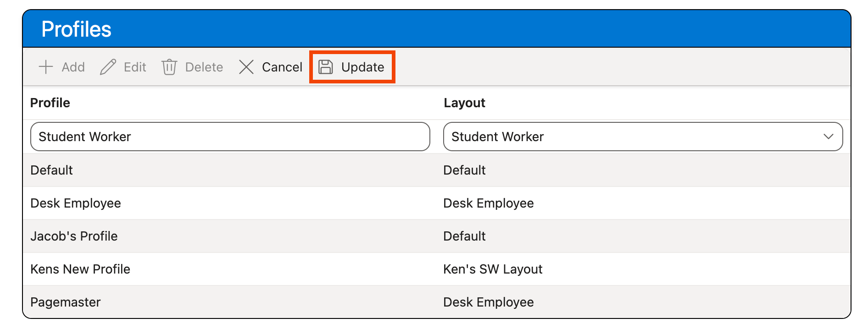Select the Jacob's Profile row
The height and width of the screenshot is (329, 868).
coord(74,236)
